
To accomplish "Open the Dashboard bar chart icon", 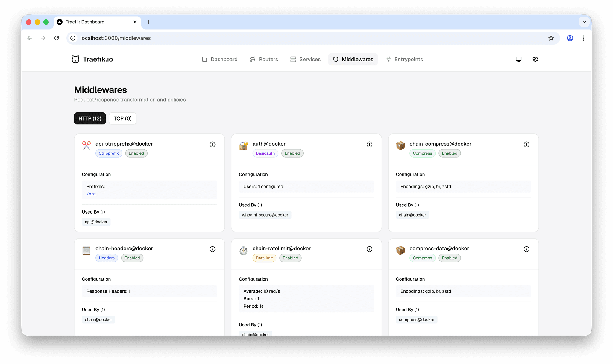I will 205,59.
